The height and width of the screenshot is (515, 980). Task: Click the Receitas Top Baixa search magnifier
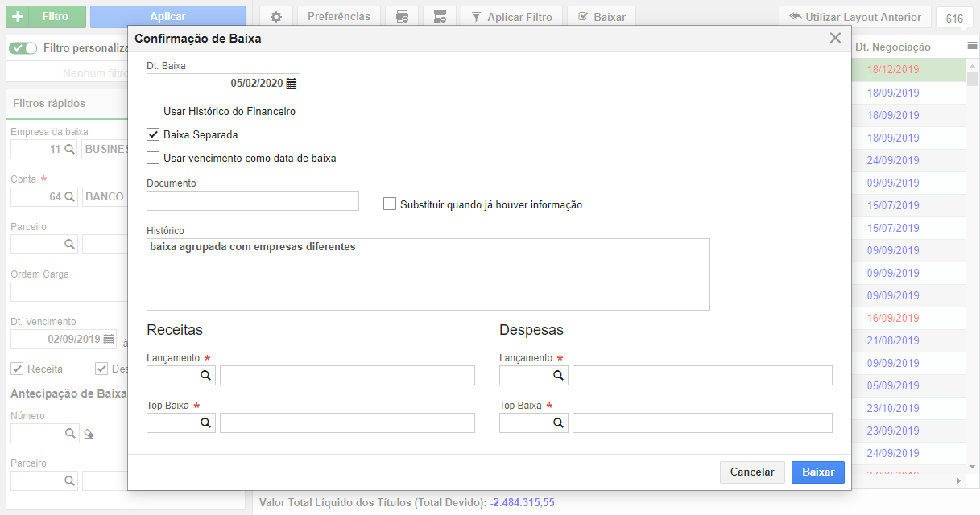205,423
